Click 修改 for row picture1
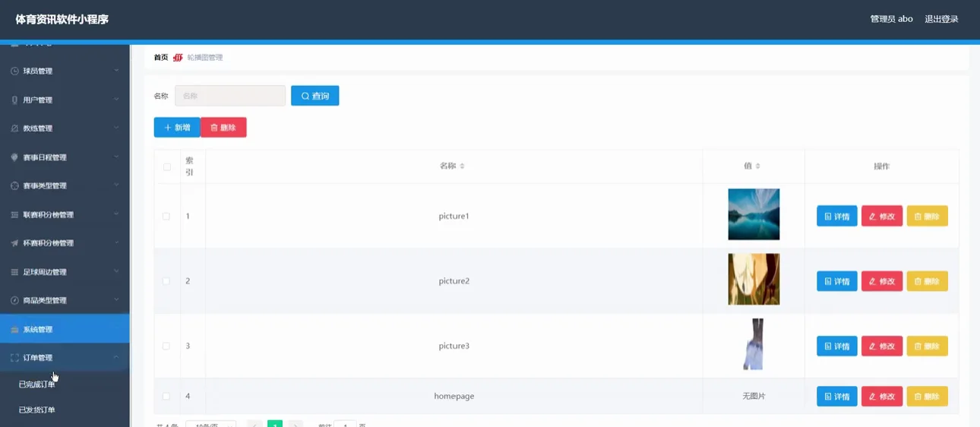This screenshot has width=980, height=427. pyautogui.click(x=882, y=217)
